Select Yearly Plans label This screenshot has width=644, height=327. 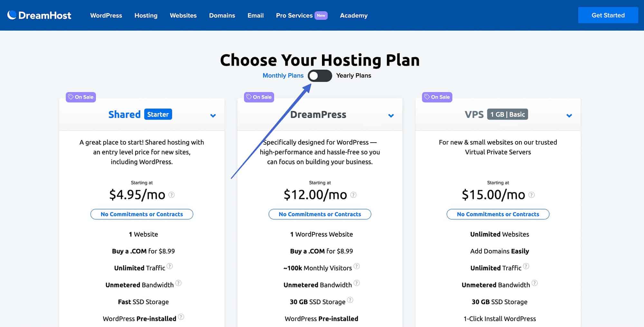(x=354, y=75)
